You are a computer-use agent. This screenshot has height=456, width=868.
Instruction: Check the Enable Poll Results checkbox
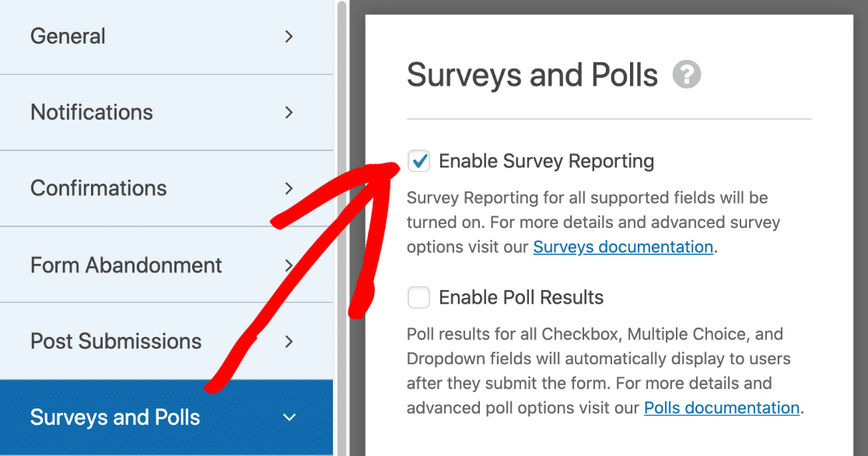[x=418, y=297]
